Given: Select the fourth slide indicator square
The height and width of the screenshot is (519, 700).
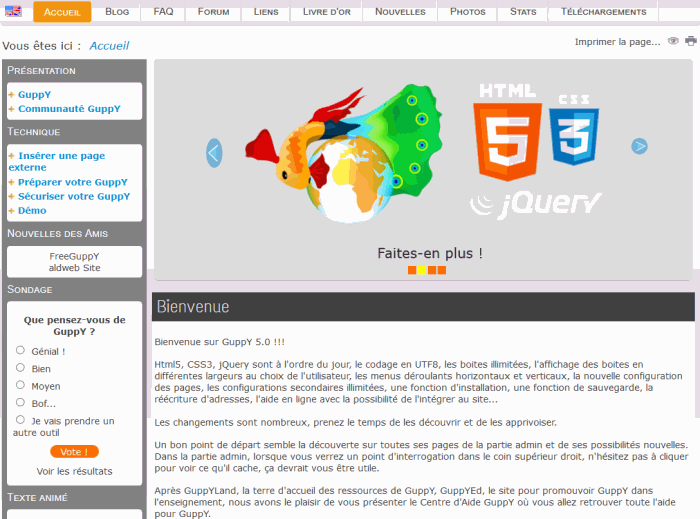Looking at the screenshot, I should [442, 270].
